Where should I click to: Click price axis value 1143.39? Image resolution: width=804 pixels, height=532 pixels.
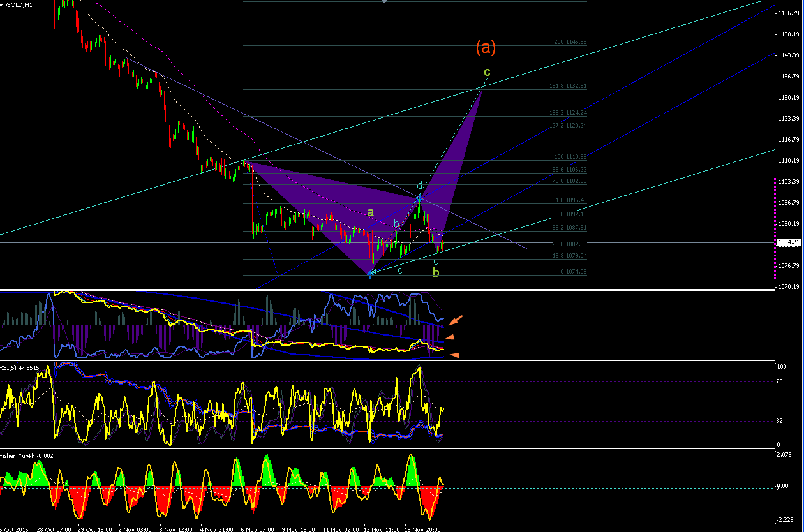tap(789, 55)
